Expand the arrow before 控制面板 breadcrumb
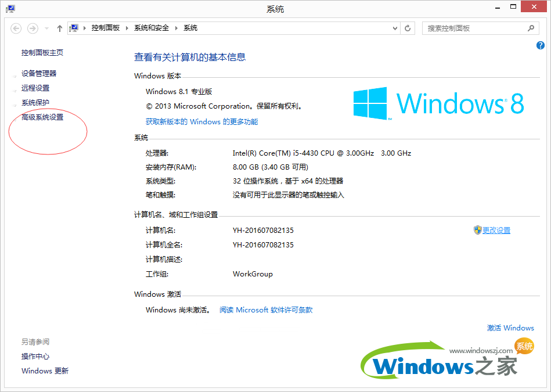Screen dimensions: 551x392 [x=85, y=28]
